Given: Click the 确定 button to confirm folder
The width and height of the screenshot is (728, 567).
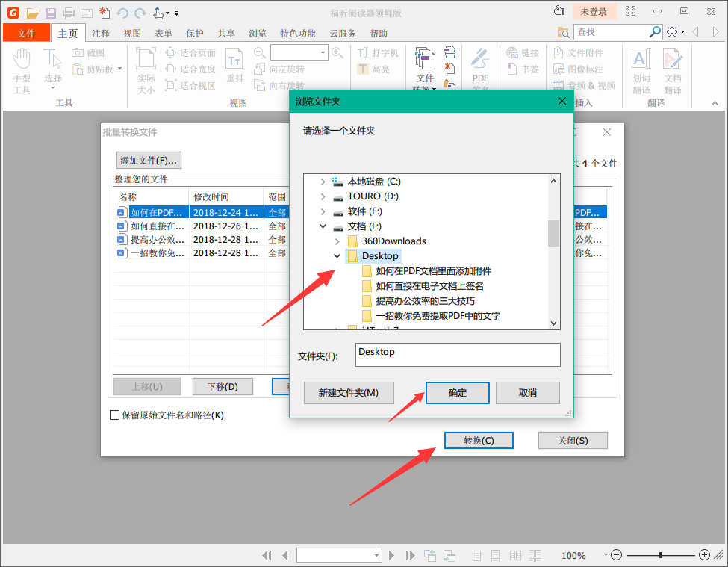Looking at the screenshot, I should click(457, 392).
